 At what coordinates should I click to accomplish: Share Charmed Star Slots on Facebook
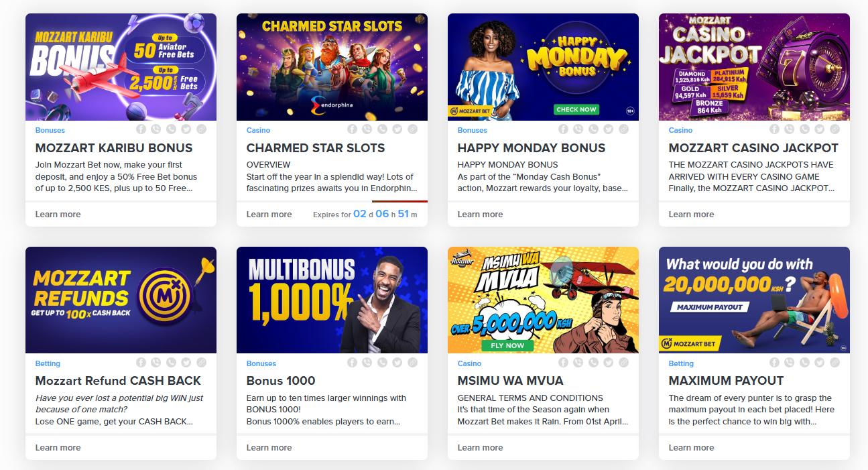pos(352,129)
